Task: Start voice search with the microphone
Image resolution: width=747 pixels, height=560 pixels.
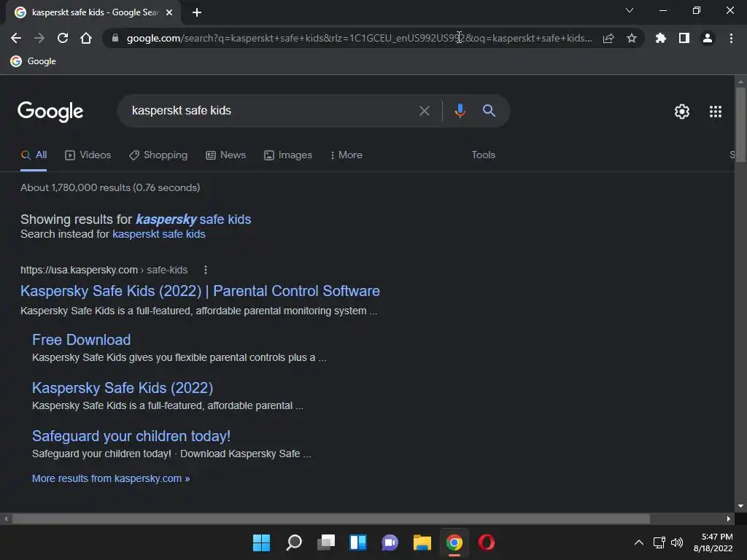Action: (460, 111)
